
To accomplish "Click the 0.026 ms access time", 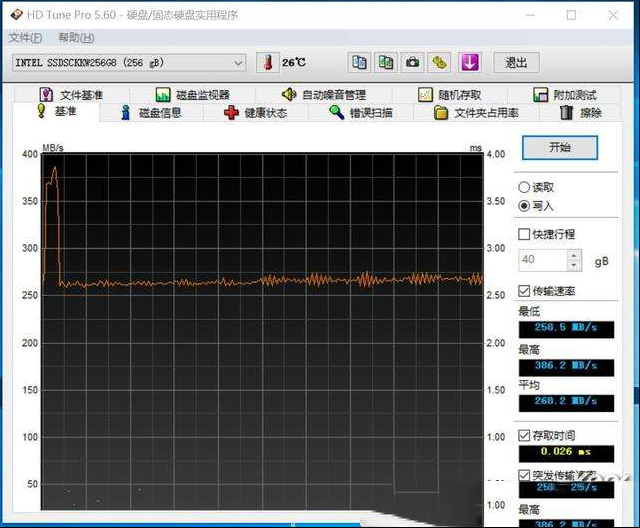I will click(x=566, y=453).
